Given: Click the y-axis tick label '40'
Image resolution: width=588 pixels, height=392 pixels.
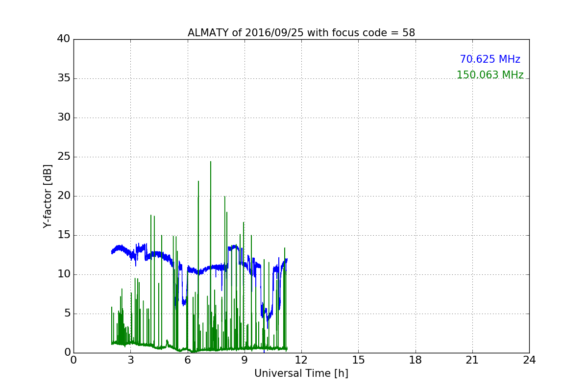Looking at the screenshot, I should tap(64, 39).
